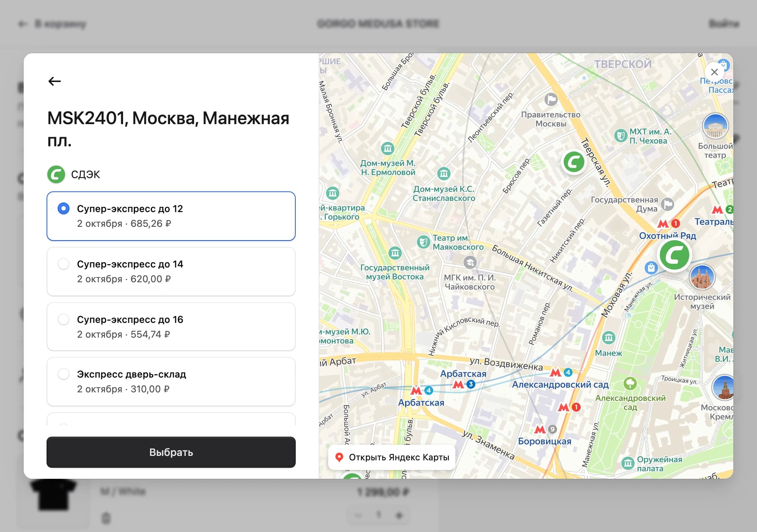
Task: Click the СДЭК pin near Тверская ул.
Action: click(x=573, y=162)
